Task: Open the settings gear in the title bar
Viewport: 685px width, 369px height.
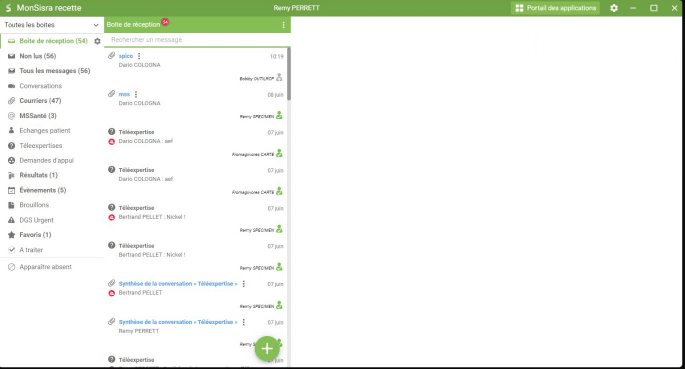Action: pyautogui.click(x=614, y=8)
